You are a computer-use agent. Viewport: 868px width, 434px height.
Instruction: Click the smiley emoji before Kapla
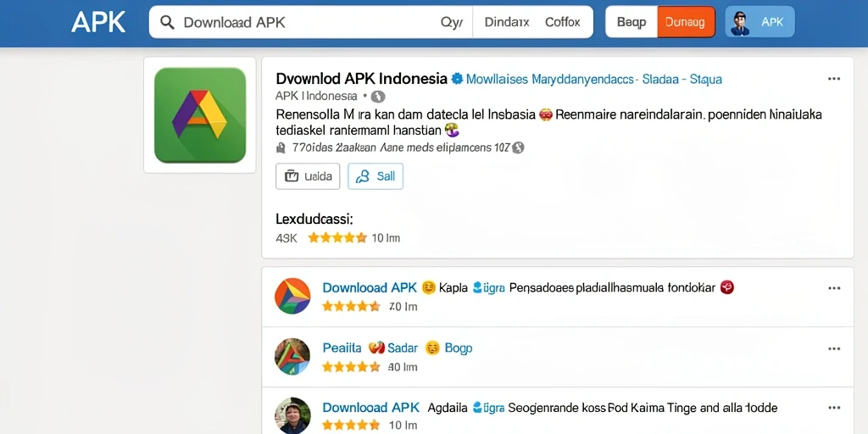coord(428,288)
